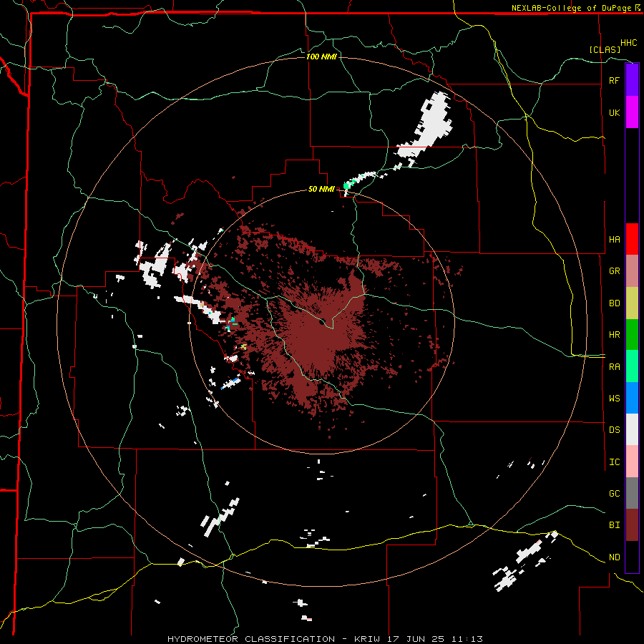Click the ND black legend swatch
The image size is (644, 644).
pyautogui.click(x=632, y=557)
